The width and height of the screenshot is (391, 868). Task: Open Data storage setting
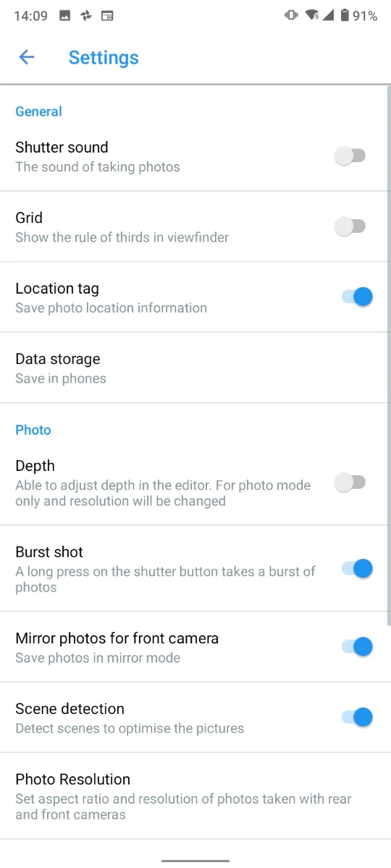(x=195, y=368)
